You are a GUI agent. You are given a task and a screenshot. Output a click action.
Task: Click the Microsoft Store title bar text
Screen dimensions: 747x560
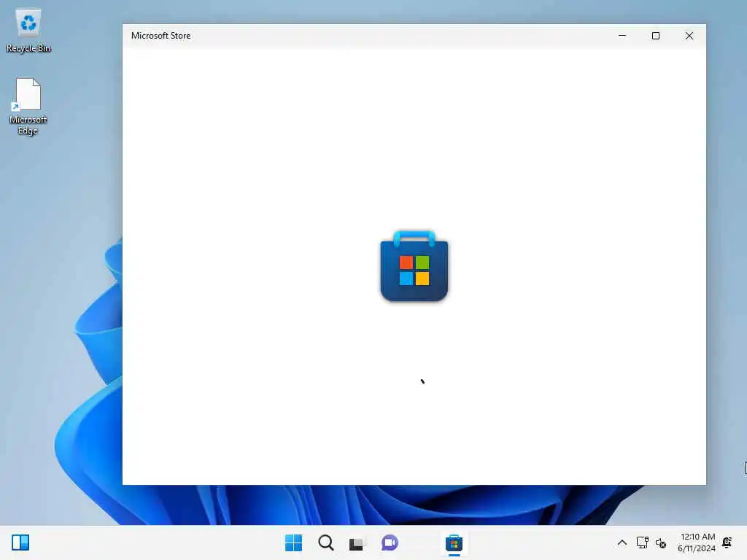(161, 36)
